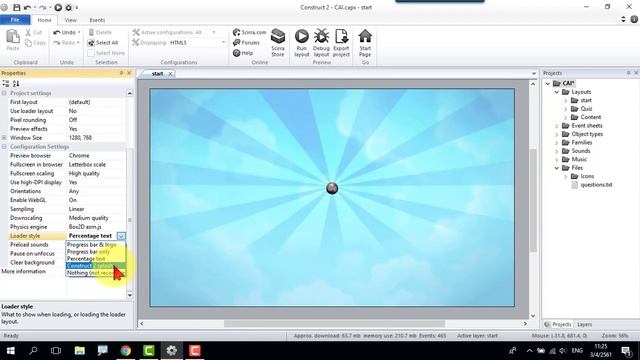Expand the Event sheets folder
This screenshot has width=640, height=360.
(556, 126)
